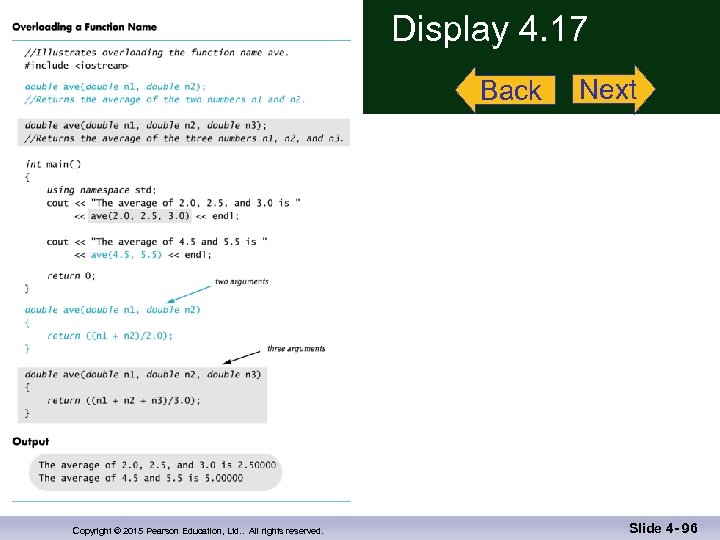The height and width of the screenshot is (540, 720).
Task: Click the 'return 0;' statement
Action: pyautogui.click(x=71, y=276)
